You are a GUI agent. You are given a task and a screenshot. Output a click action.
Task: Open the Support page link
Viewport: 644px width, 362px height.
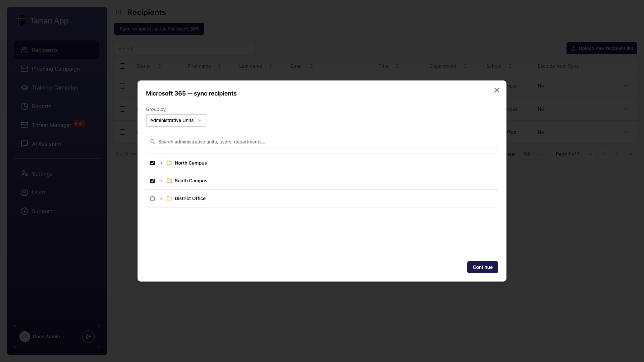pyautogui.click(x=56, y=211)
